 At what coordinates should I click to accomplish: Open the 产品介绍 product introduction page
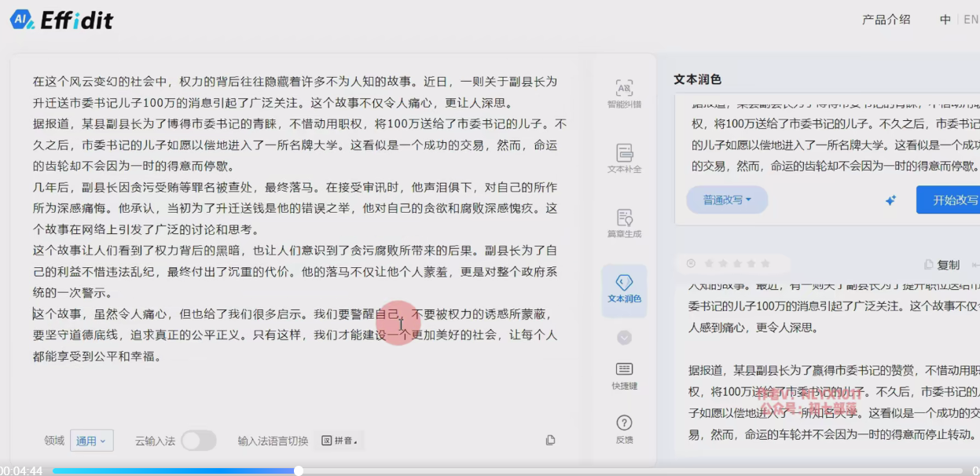[886, 20]
